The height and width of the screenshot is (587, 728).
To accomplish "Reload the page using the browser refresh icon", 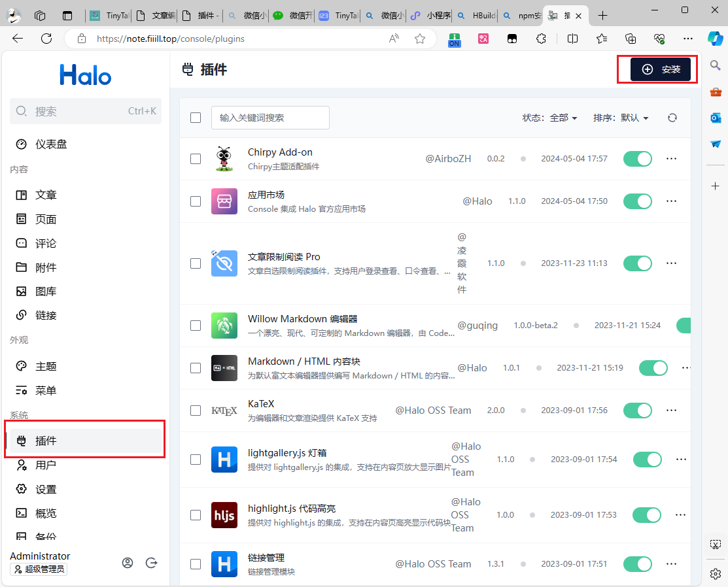I will tap(46, 39).
